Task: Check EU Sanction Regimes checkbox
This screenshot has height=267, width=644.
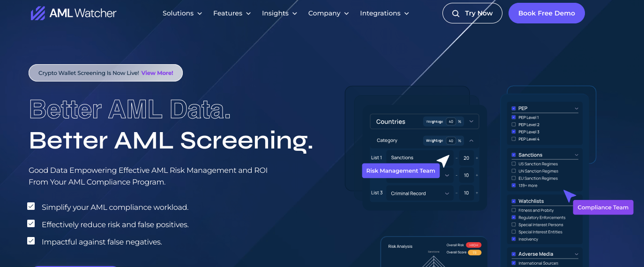Action: pos(514,178)
